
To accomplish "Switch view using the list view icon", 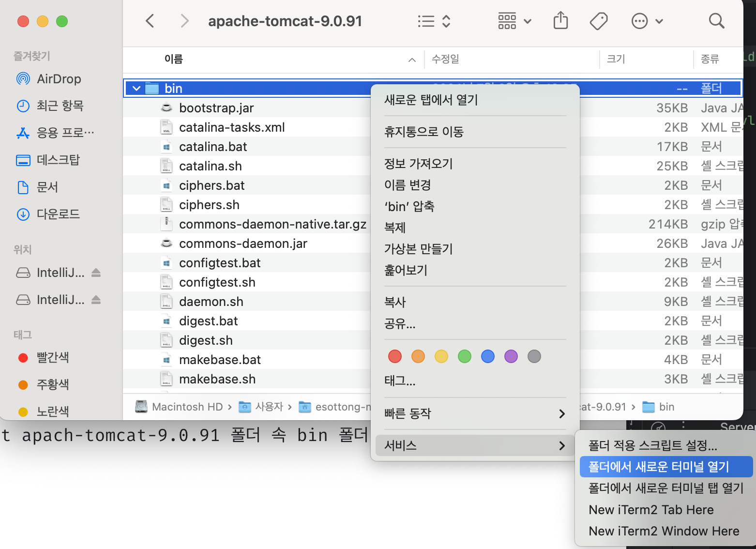I will pyautogui.click(x=426, y=21).
